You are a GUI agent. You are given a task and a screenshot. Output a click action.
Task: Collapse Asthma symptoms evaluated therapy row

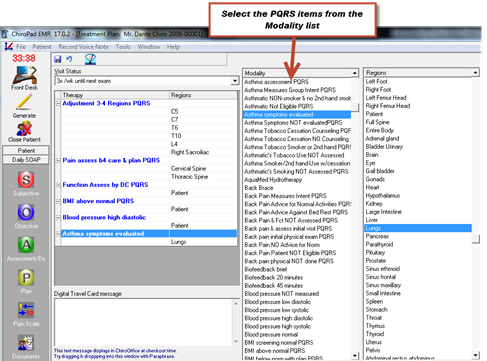click(x=58, y=234)
